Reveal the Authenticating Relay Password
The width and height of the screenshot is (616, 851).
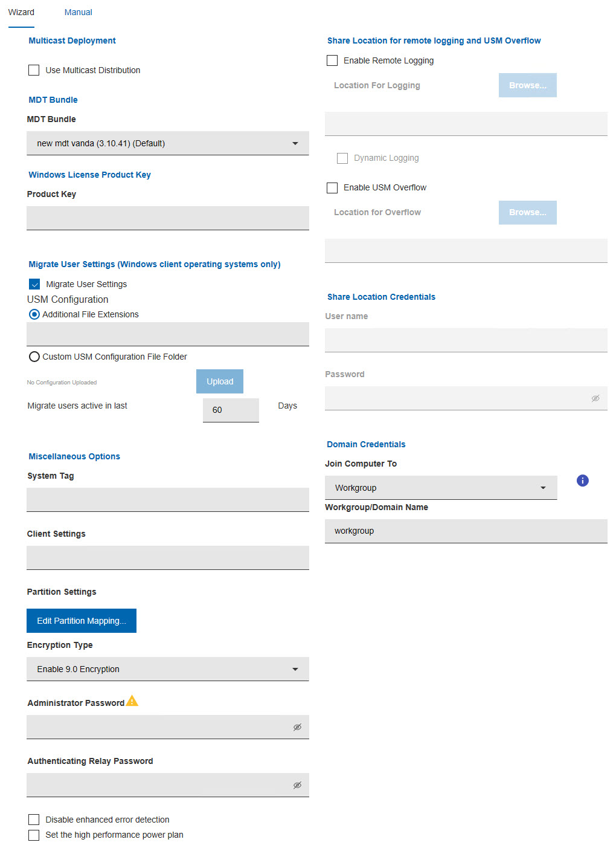pyautogui.click(x=297, y=785)
